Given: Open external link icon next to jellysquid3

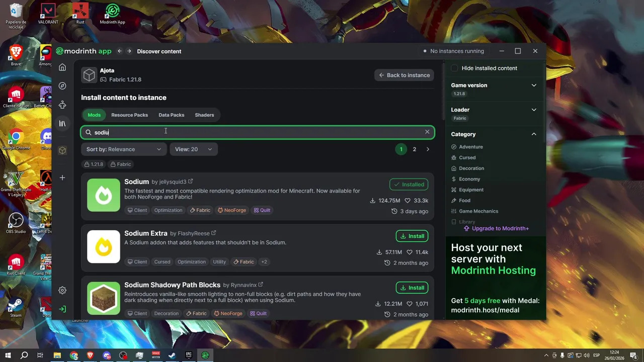Looking at the screenshot, I should click(x=190, y=182).
